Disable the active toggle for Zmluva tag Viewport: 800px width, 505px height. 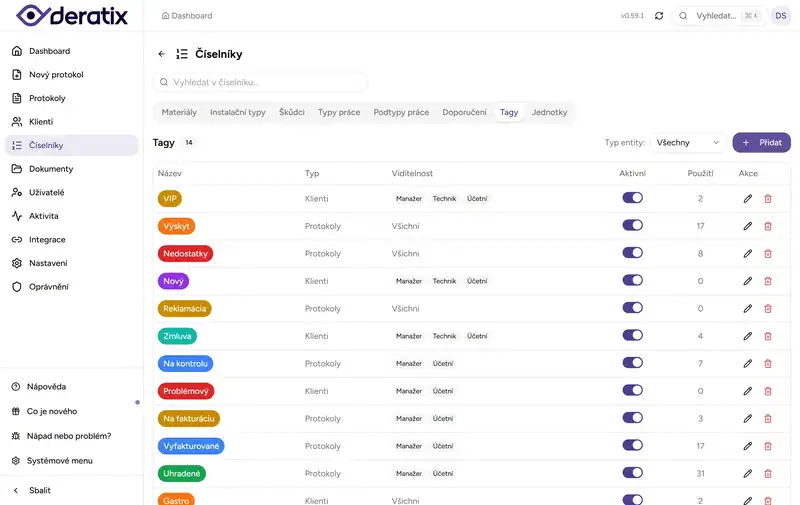tap(632, 336)
